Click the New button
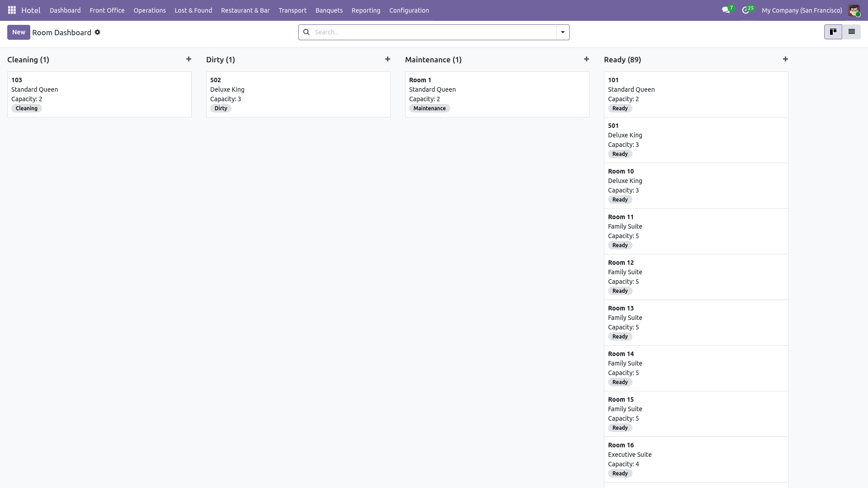This screenshot has width=868, height=488. click(19, 32)
